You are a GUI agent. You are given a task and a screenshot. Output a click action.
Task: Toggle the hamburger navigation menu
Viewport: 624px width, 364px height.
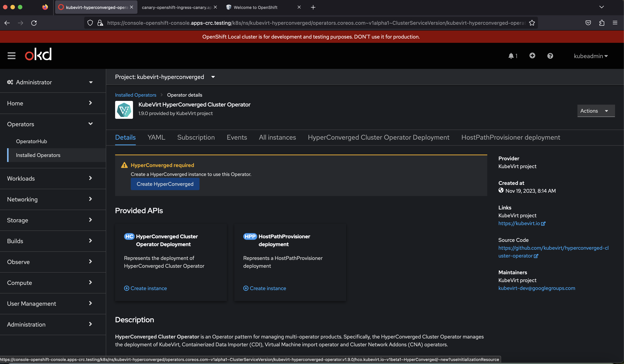click(11, 56)
